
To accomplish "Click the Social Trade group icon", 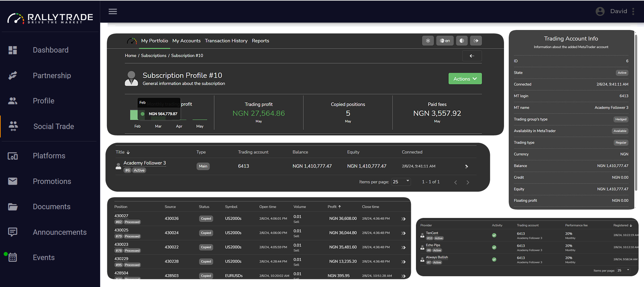I will click(x=13, y=126).
